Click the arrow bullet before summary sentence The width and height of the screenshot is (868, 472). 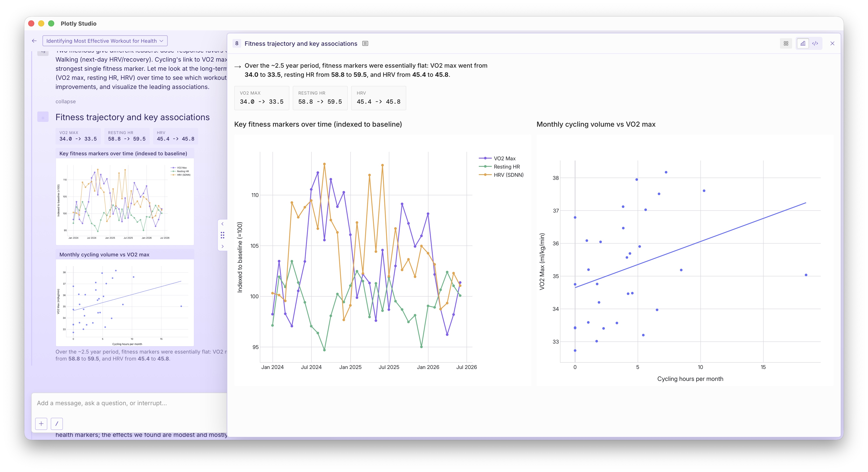click(237, 66)
